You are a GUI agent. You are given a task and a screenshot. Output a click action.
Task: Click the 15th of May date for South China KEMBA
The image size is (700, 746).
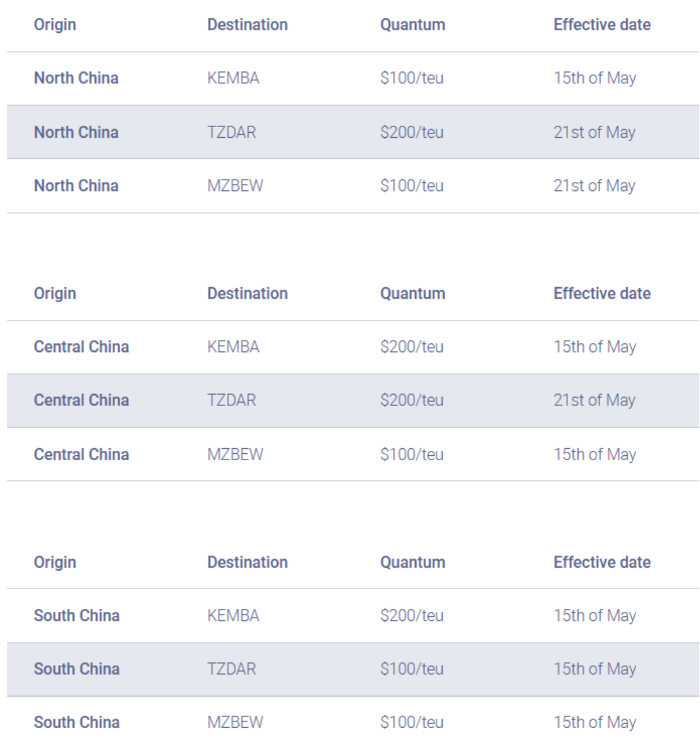pyautogui.click(x=595, y=616)
